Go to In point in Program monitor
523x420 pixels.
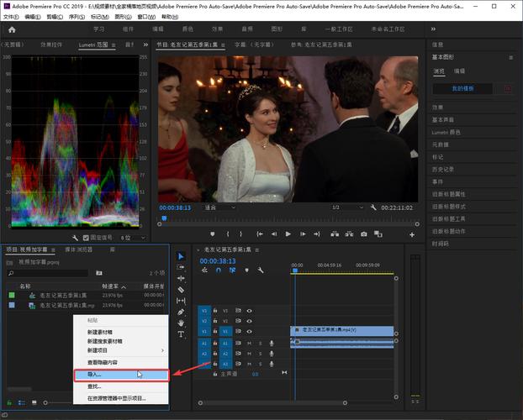point(260,234)
